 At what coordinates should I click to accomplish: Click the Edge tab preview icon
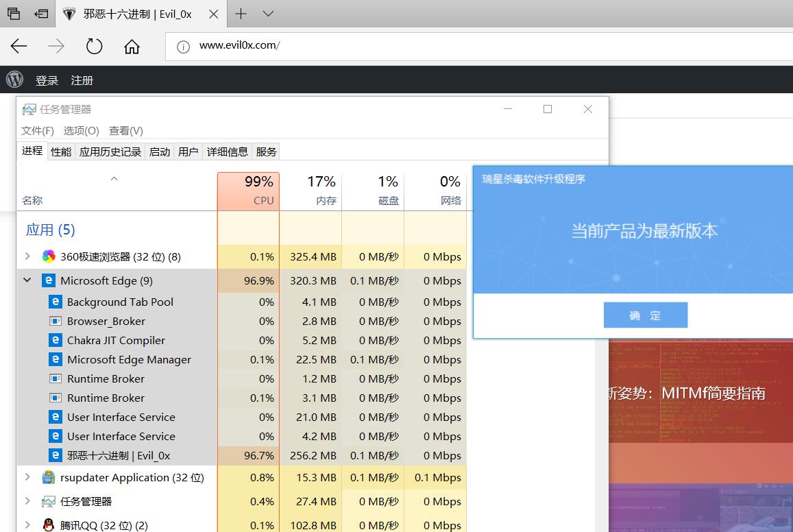point(14,14)
